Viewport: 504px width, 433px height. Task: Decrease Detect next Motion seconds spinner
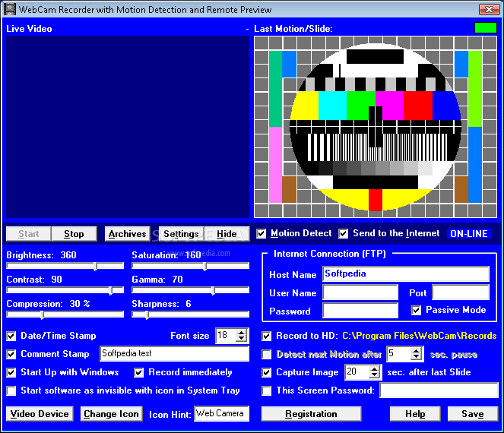[x=417, y=357]
